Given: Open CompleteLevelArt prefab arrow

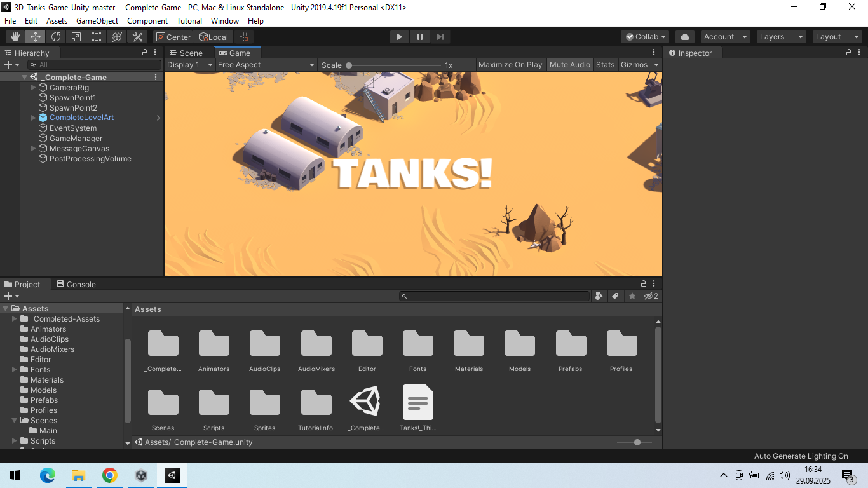Looking at the screenshot, I should pyautogui.click(x=159, y=118).
